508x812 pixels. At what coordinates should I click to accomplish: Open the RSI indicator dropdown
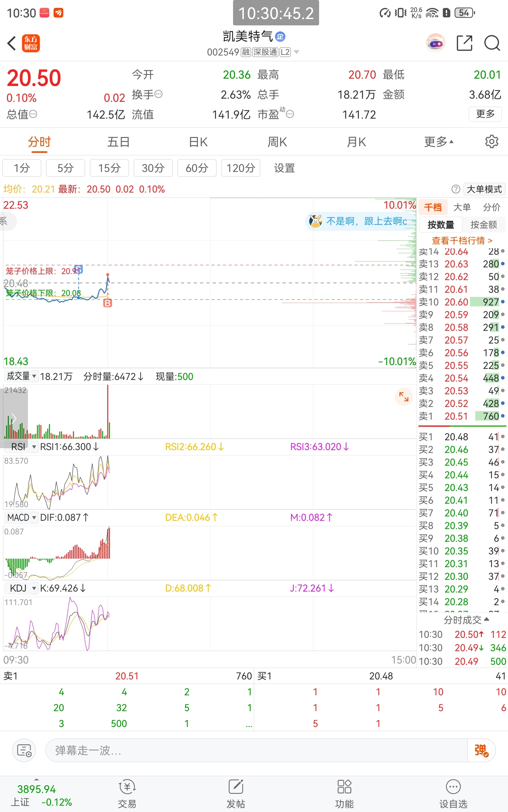(21, 447)
